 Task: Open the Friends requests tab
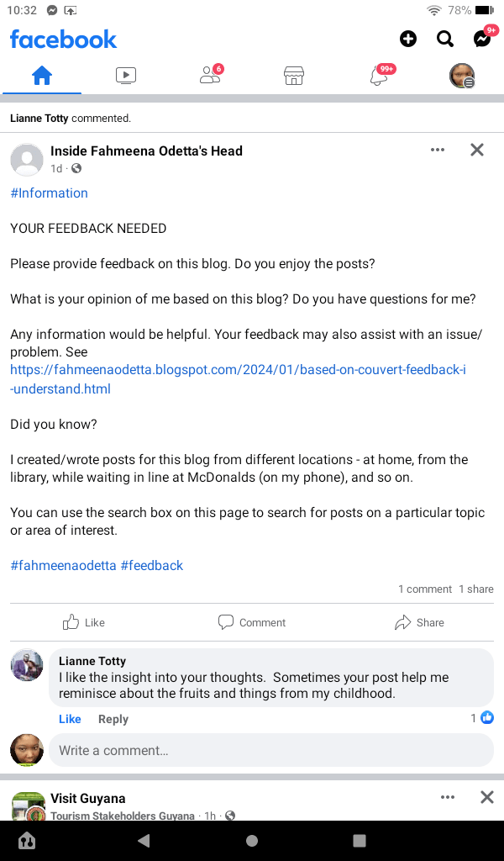210,76
